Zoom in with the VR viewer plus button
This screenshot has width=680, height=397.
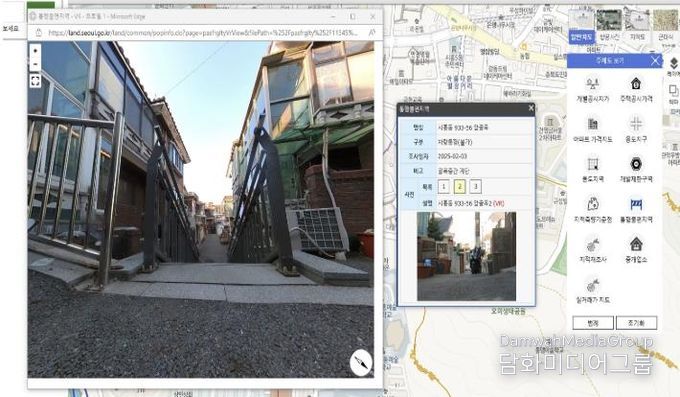tap(35, 51)
